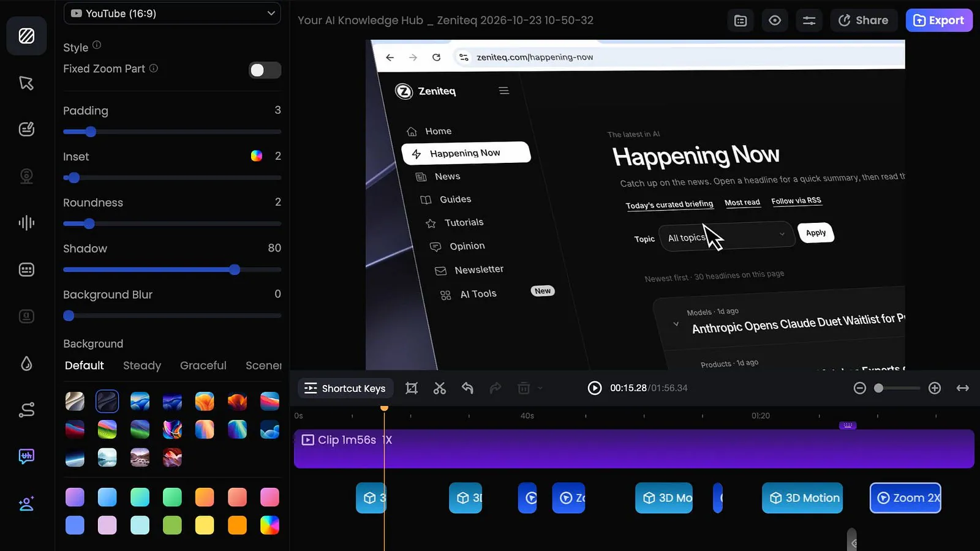
Task: Click the crop tool in timeline toolbar
Action: (412, 388)
